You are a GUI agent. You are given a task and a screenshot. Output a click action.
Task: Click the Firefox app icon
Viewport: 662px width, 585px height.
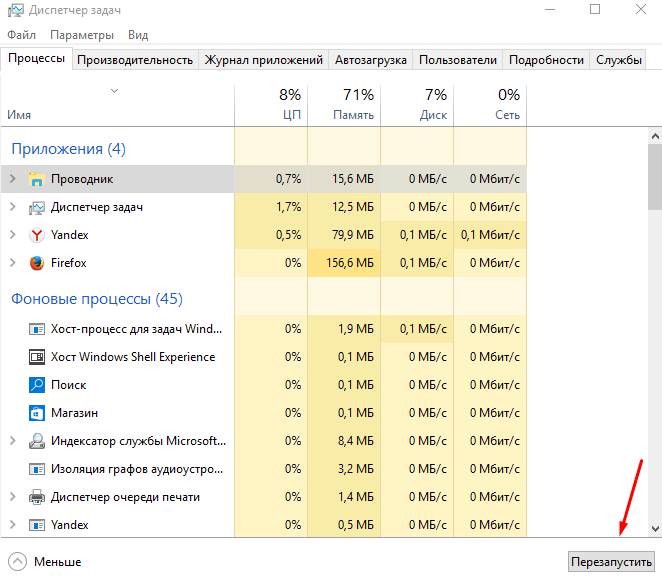click(x=37, y=263)
